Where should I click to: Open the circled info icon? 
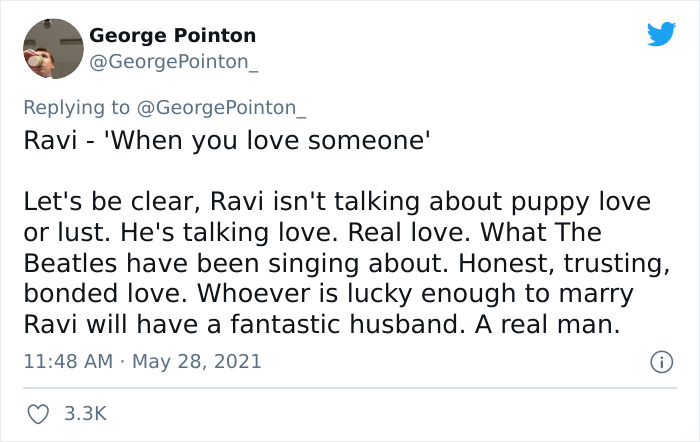pos(661,362)
